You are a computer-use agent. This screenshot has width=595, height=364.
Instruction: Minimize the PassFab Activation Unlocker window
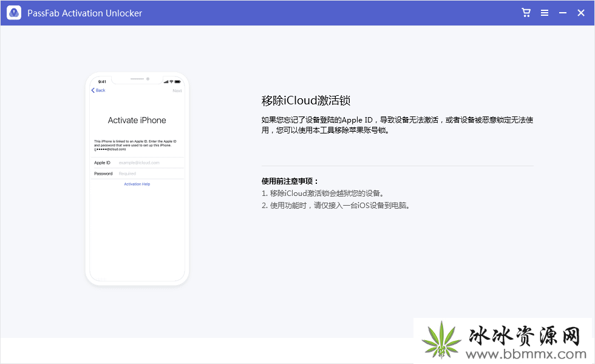[563, 13]
